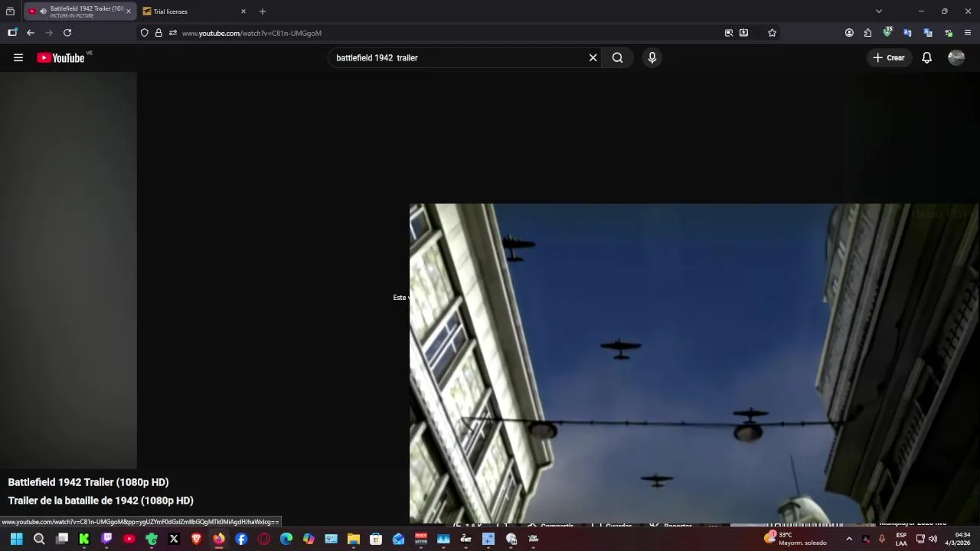Mute the tab using its speaker icon
980x551 pixels.
[43, 11]
